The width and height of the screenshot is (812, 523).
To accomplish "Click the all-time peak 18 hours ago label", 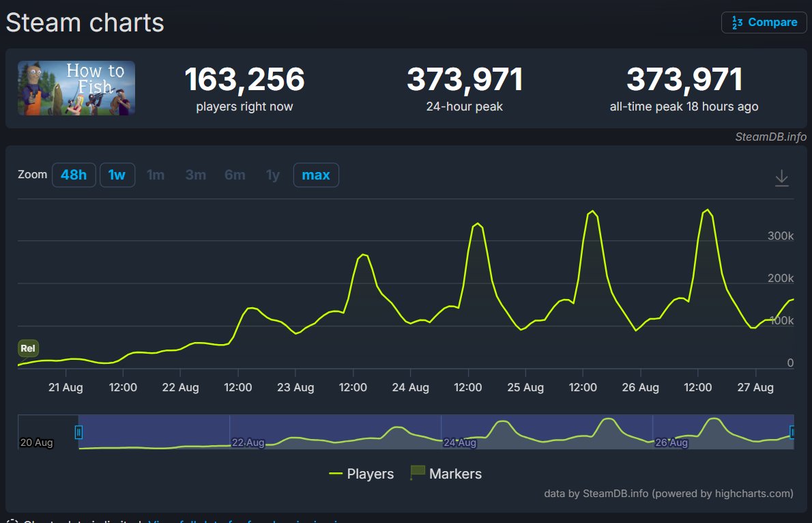I will coord(684,107).
